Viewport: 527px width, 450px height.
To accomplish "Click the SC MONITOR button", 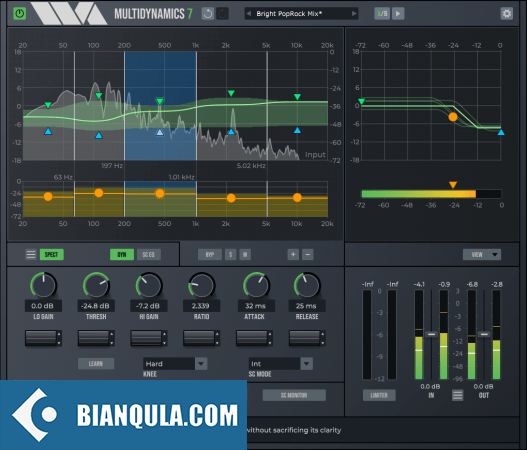I will (x=294, y=395).
